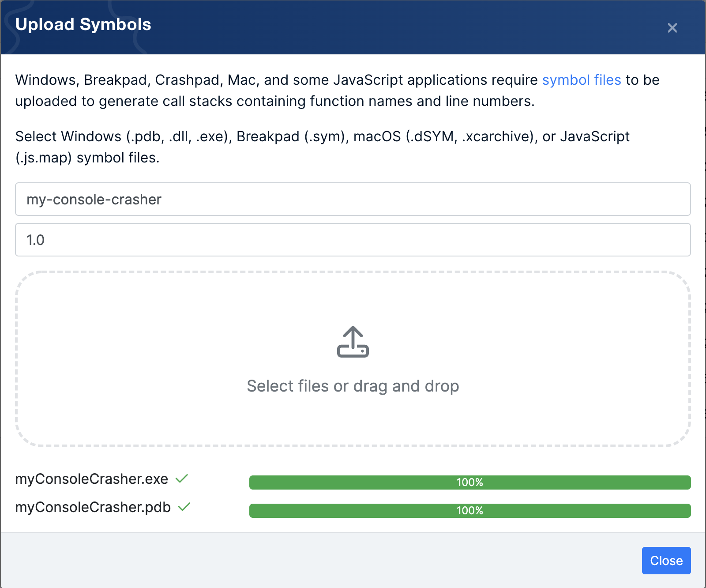Click the green checkmark beside myConsoleCrasher.exe
Viewport: 706px width, 588px height.
(x=182, y=479)
